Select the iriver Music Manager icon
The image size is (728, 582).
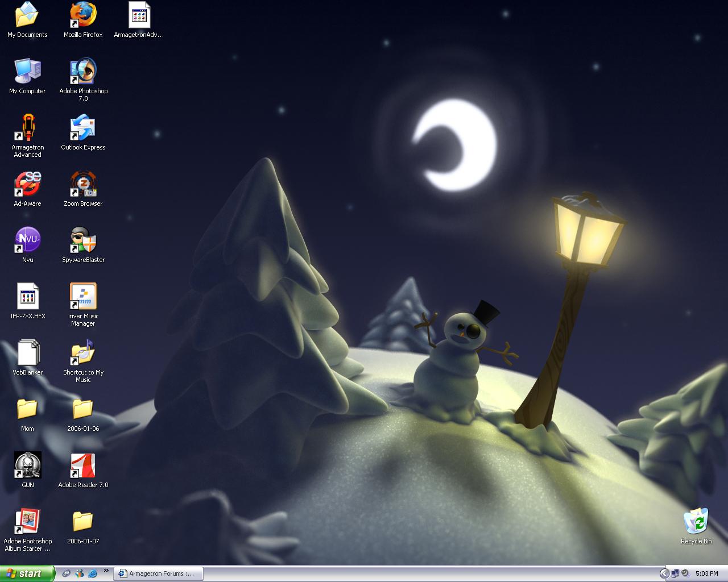coord(83,297)
